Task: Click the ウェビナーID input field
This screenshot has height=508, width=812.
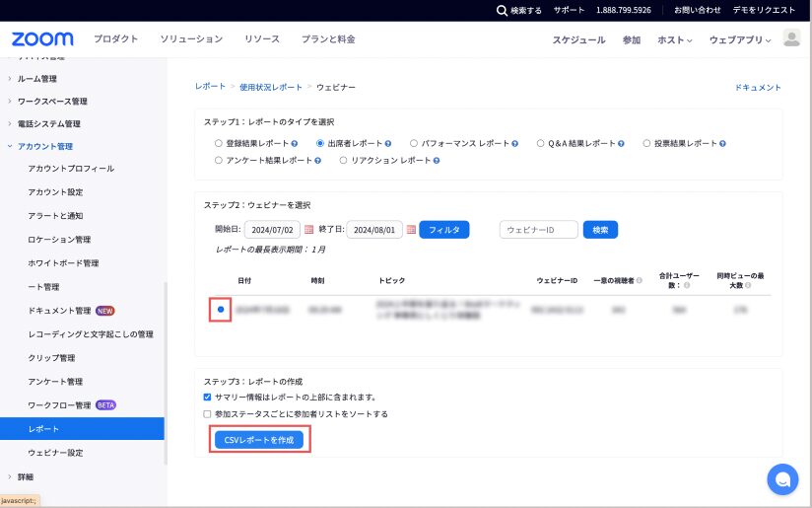Action: point(538,230)
